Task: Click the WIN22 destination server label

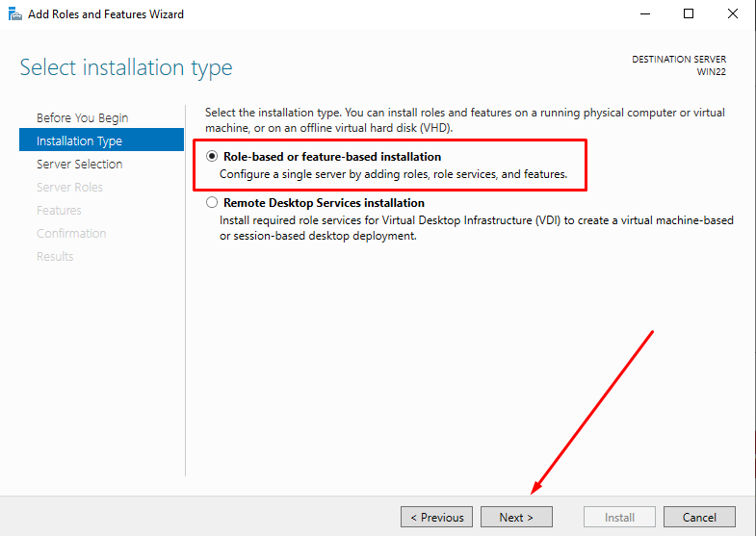Action: 711,71
